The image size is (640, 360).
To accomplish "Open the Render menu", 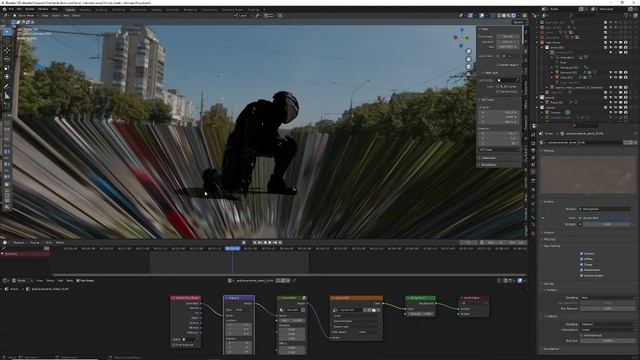I will tap(30, 9).
